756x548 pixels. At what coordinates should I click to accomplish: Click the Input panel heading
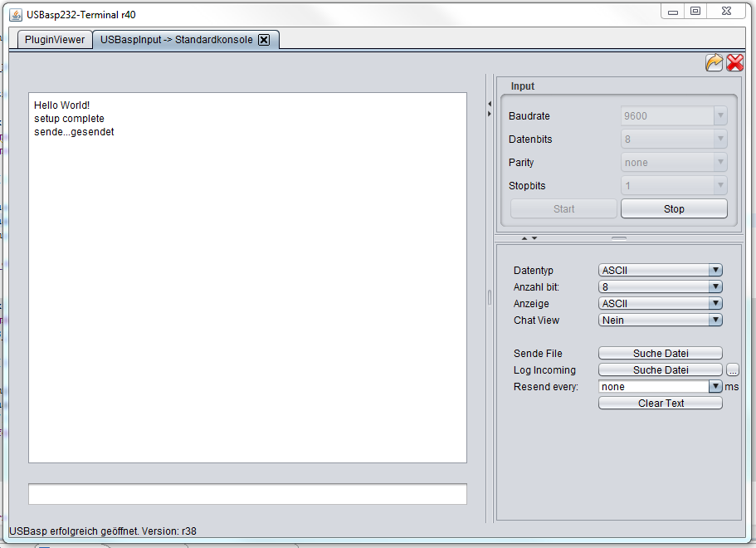(x=523, y=86)
